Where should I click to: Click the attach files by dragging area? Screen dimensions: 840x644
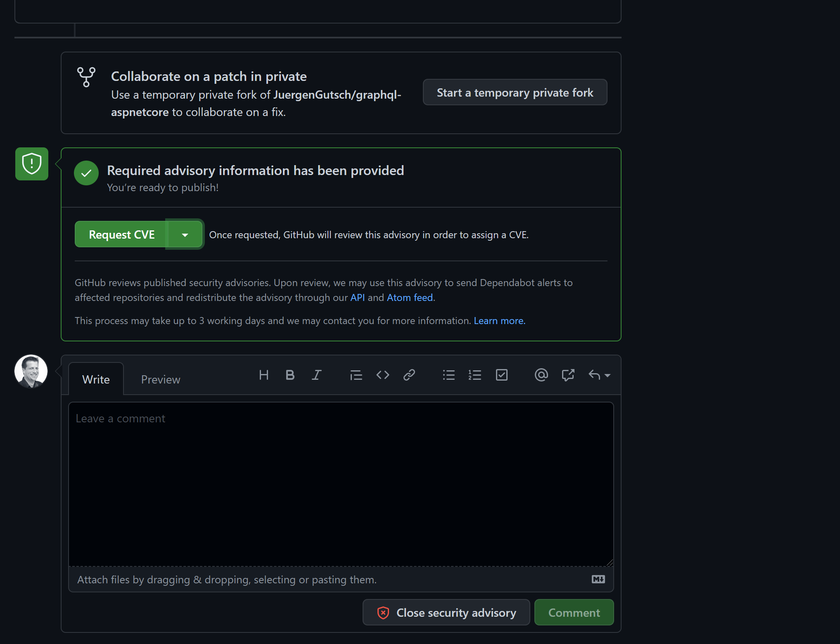tap(341, 580)
